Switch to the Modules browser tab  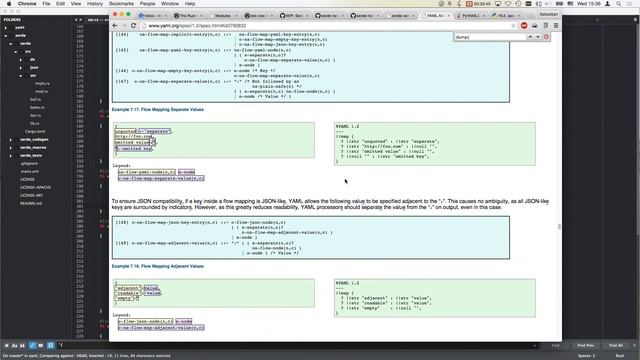(223, 16)
